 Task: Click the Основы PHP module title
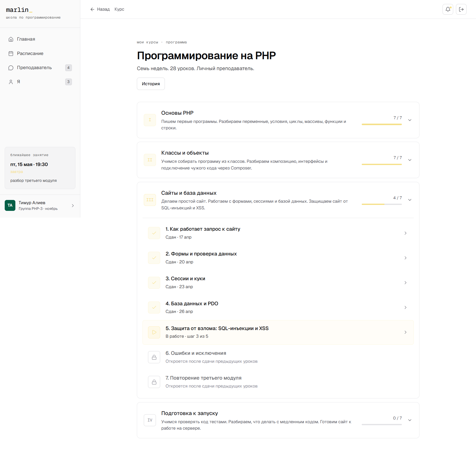click(177, 113)
